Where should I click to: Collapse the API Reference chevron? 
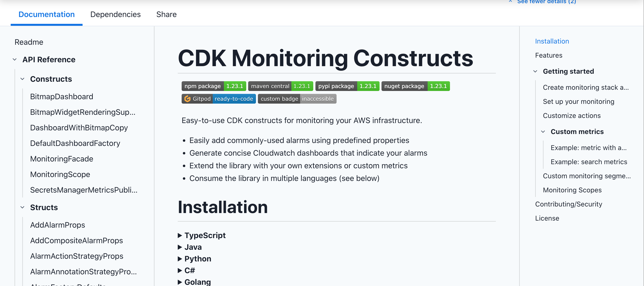(x=15, y=60)
